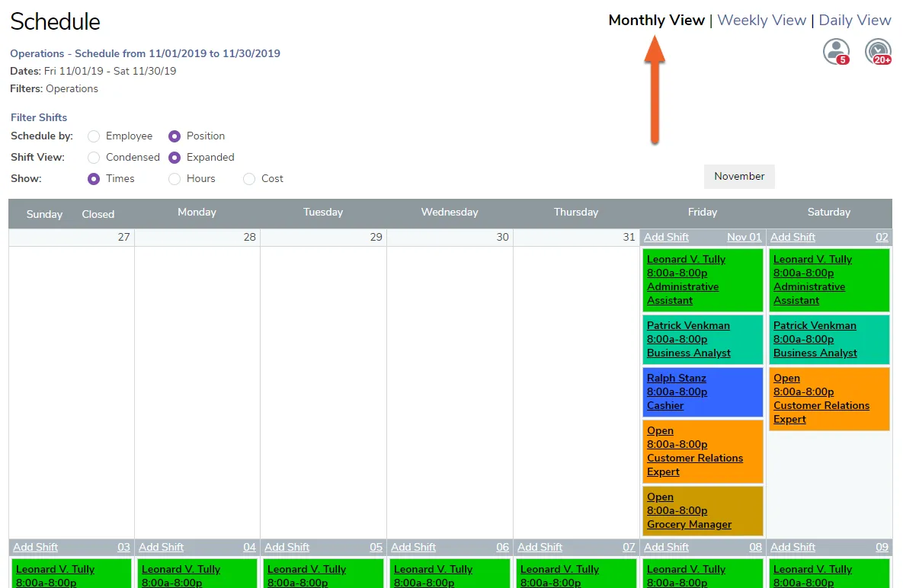Screen dimensions: 903x588
Task: Click the November month button
Action: 739,177
